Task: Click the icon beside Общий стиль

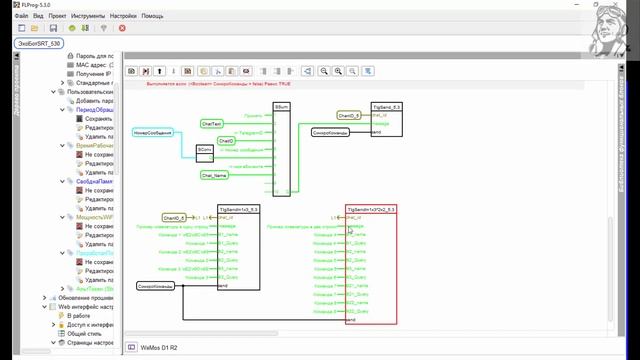Action: point(62,333)
